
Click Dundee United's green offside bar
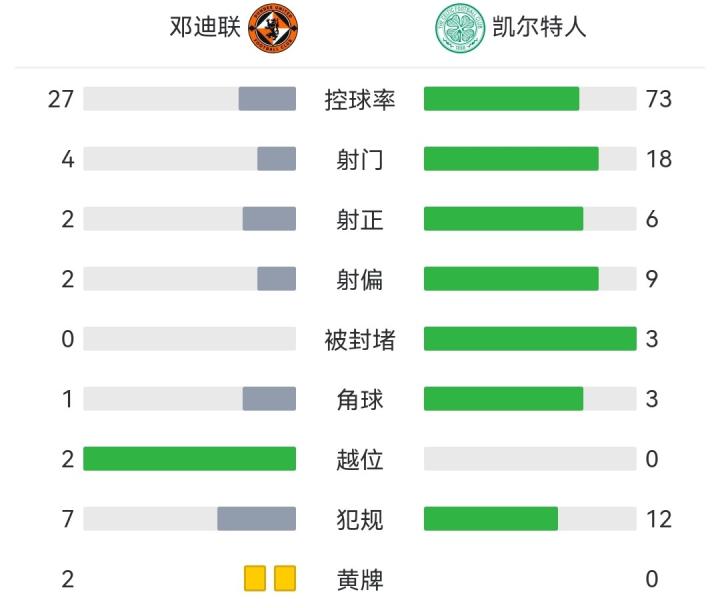189,459
